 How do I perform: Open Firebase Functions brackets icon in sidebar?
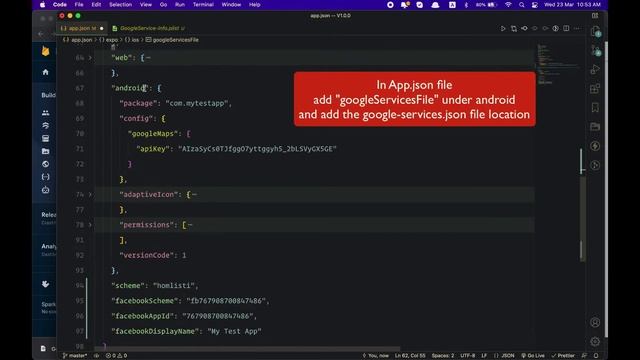click(45, 177)
